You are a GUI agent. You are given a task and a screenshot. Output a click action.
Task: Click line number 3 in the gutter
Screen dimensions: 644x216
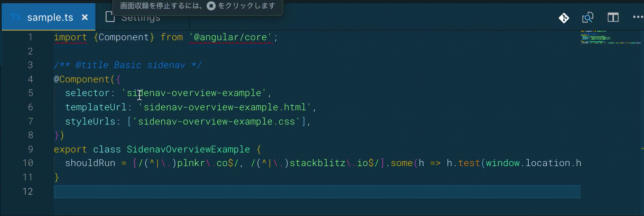30,65
